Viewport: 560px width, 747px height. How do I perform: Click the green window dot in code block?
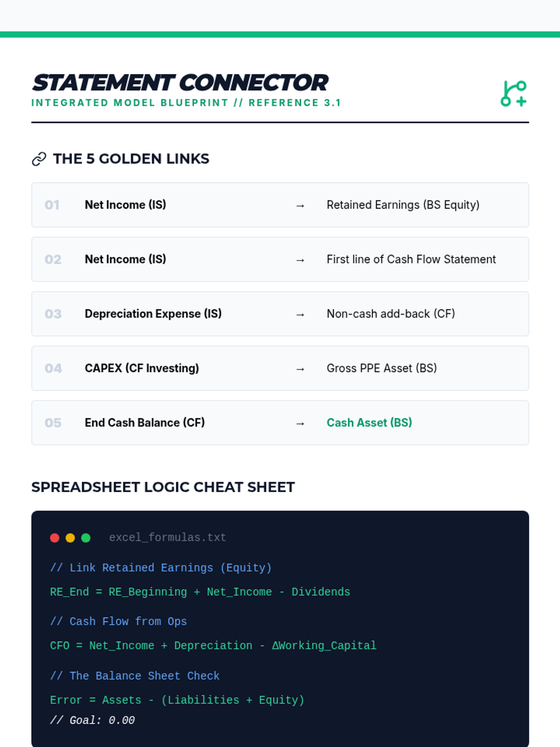pos(86,538)
